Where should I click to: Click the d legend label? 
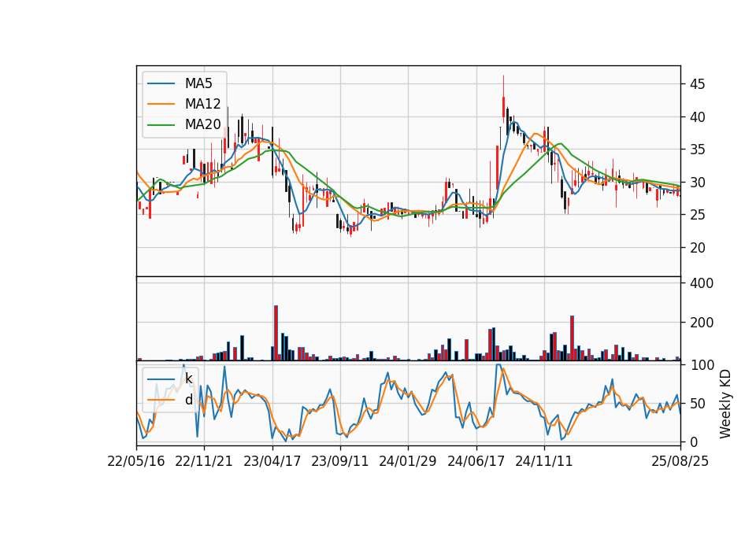(x=188, y=400)
